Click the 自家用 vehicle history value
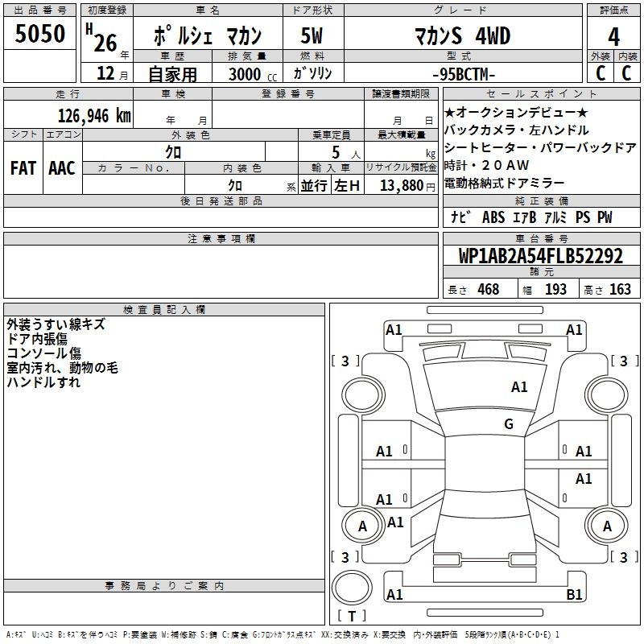The width and height of the screenshot is (644, 644). [x=173, y=74]
